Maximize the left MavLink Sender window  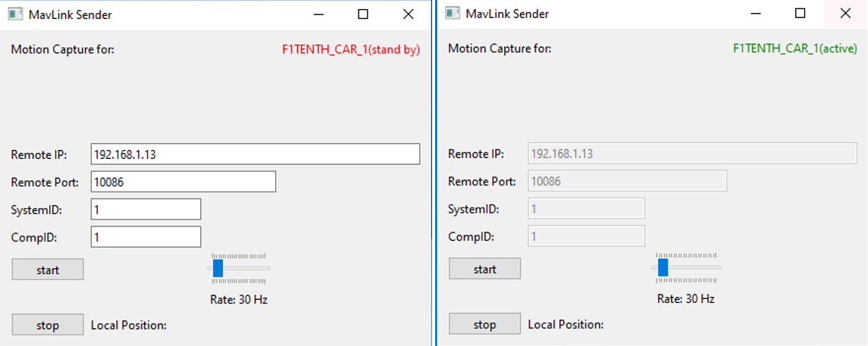click(x=363, y=14)
